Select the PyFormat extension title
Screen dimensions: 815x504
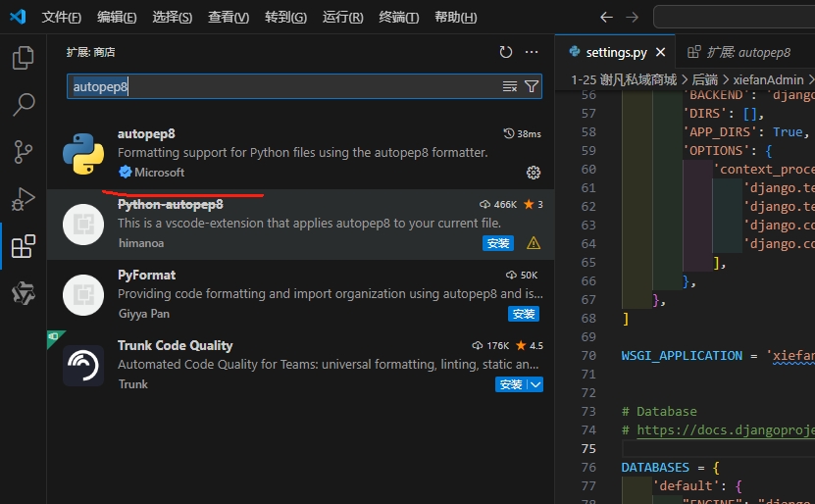click(146, 275)
